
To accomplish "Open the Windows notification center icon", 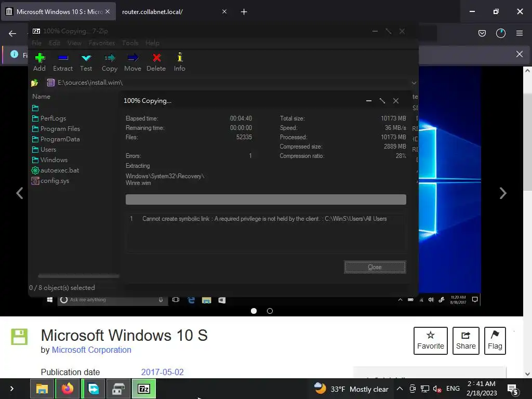I will coord(513,390).
